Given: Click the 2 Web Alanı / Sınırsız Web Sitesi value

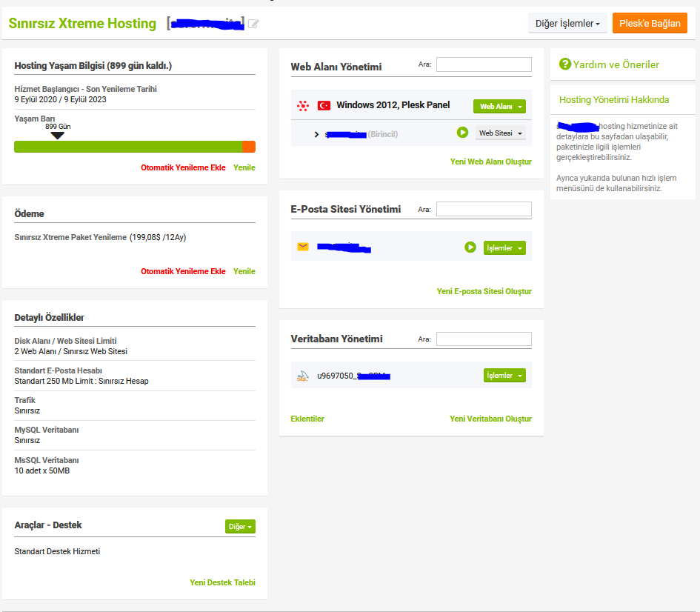Looking at the screenshot, I should point(70,352).
